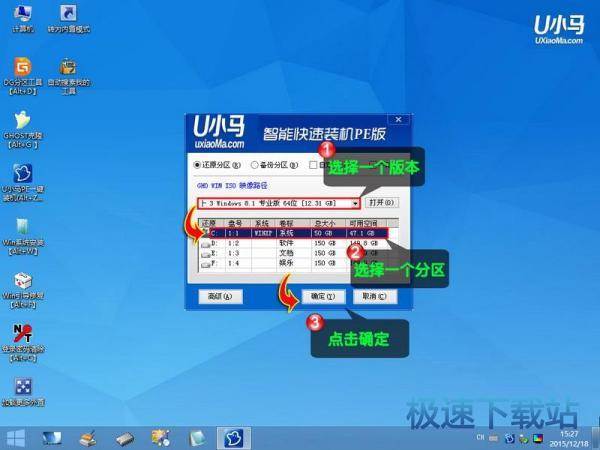Open the colorful folder icon on taskbar
The image size is (600, 450).
coord(161,439)
